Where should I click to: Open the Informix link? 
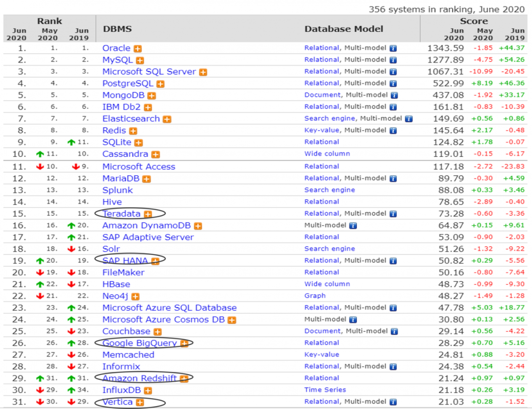(x=121, y=367)
